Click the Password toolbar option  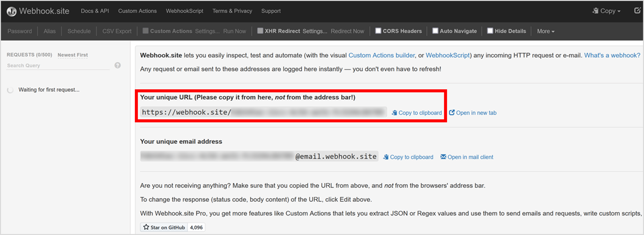[x=20, y=31]
